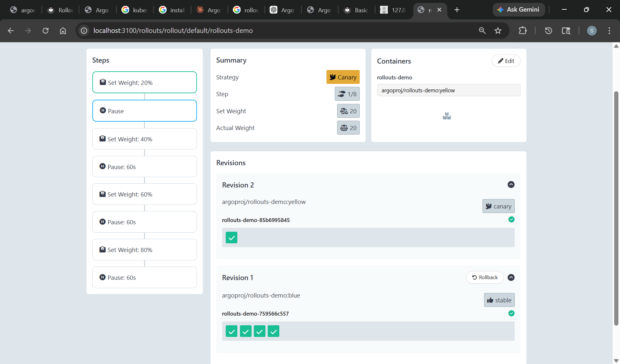
Task: Switch to the Basic browser tab
Action: (356, 10)
